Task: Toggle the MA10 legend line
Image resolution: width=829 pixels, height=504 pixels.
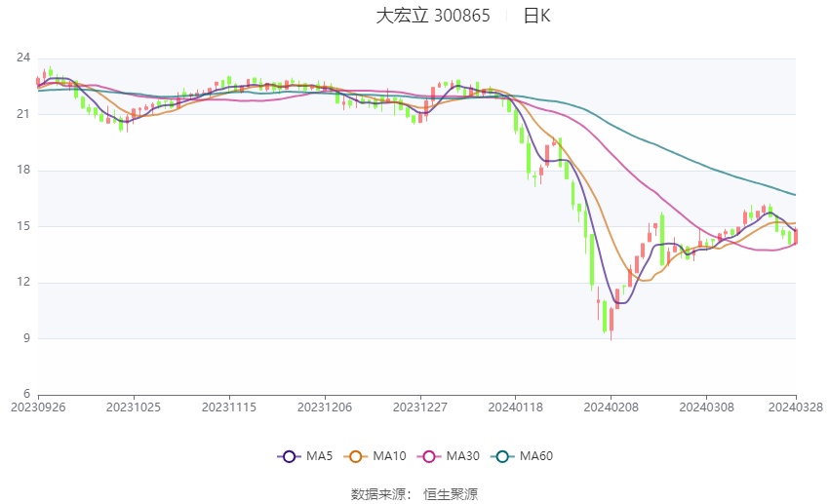Action: (375, 456)
